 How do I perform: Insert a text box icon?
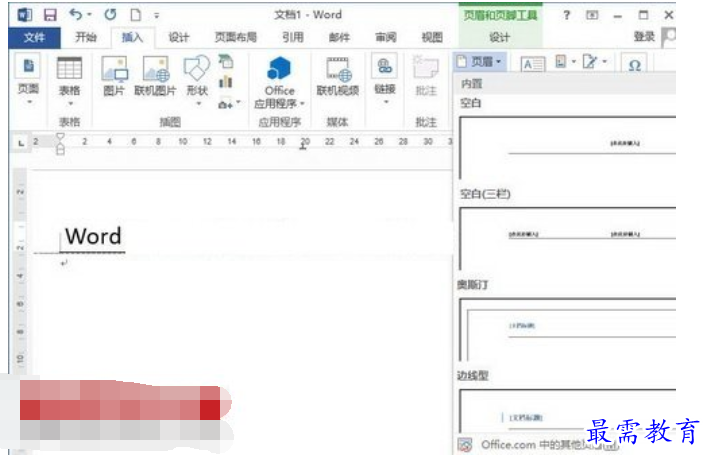coord(533,64)
